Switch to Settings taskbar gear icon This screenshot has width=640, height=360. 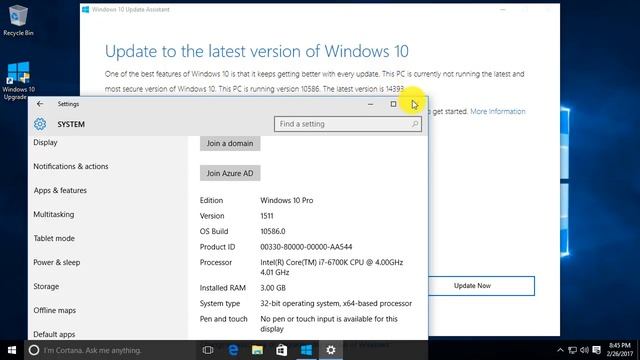tap(331, 350)
